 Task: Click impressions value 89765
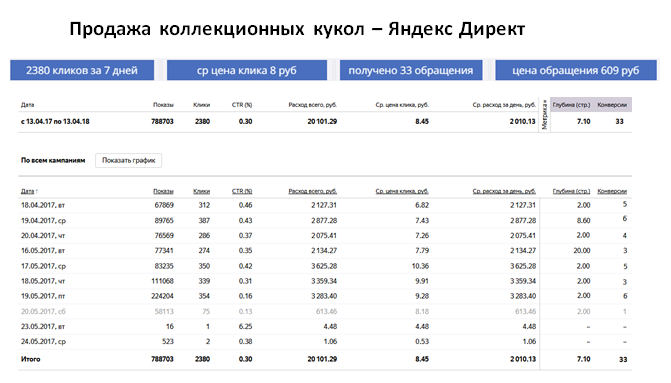click(164, 221)
